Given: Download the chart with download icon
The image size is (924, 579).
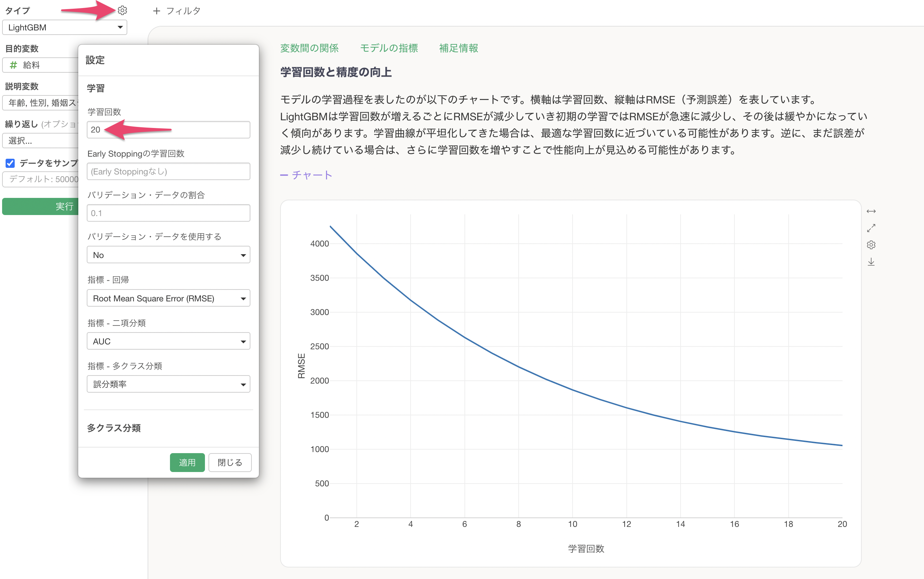Looking at the screenshot, I should click(871, 262).
